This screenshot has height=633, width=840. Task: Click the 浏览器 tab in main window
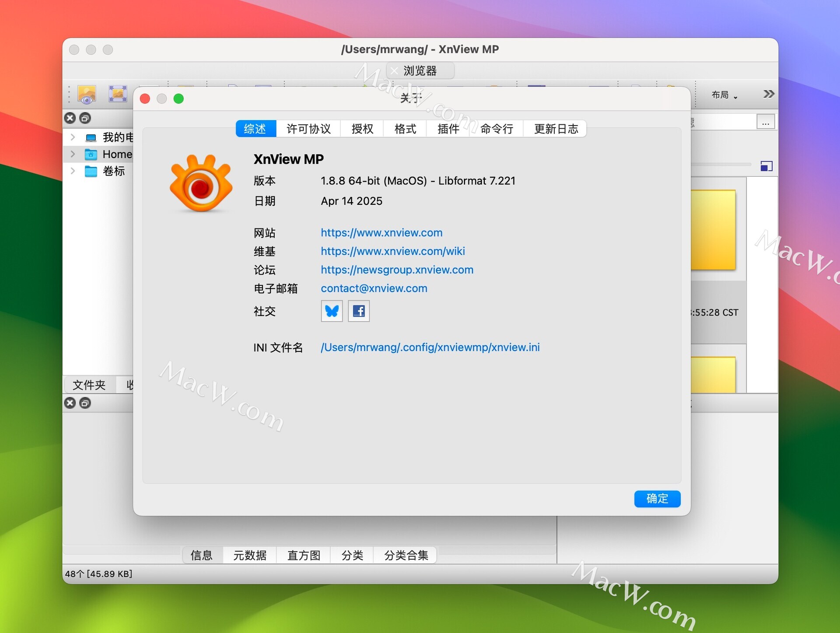point(420,70)
